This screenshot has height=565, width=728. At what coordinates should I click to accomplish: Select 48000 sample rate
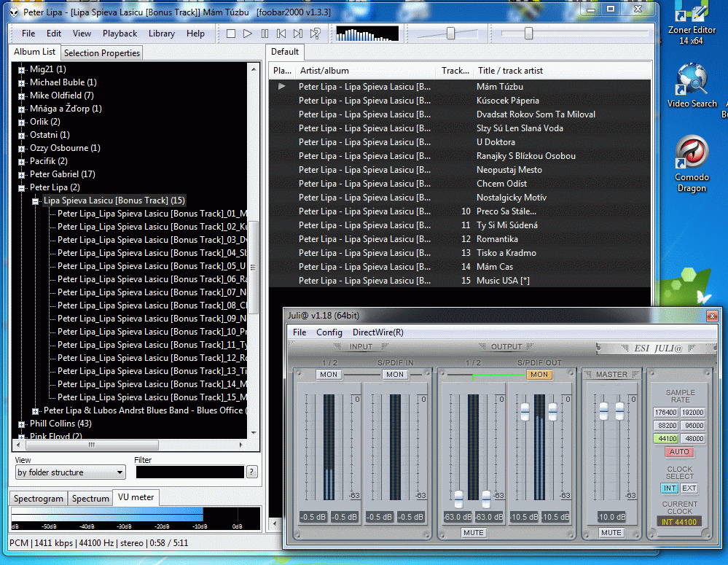tap(693, 439)
